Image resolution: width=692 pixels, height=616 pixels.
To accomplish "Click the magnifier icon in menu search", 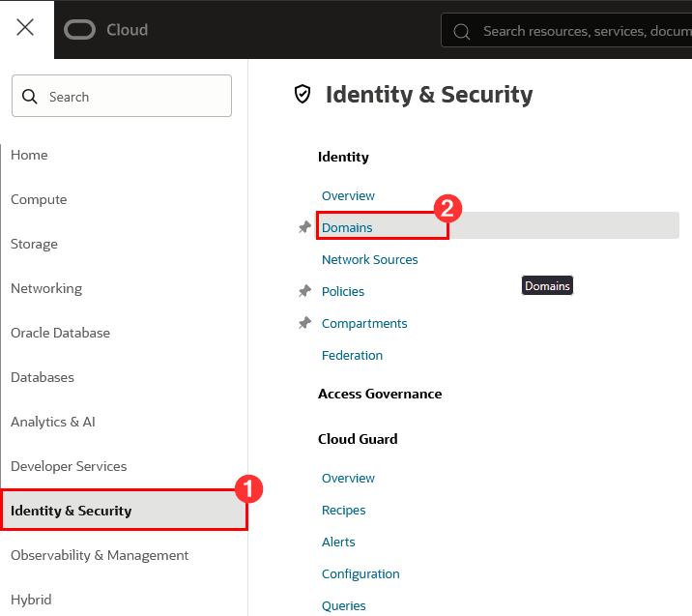I will click(30, 97).
